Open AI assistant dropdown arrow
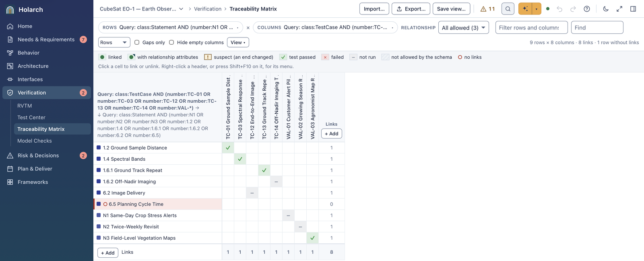 (x=537, y=9)
